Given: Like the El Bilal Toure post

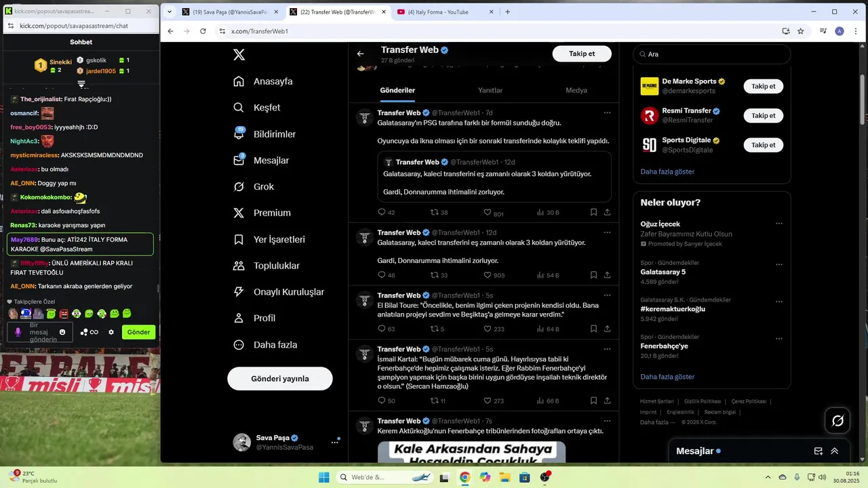Looking at the screenshot, I should (494, 329).
